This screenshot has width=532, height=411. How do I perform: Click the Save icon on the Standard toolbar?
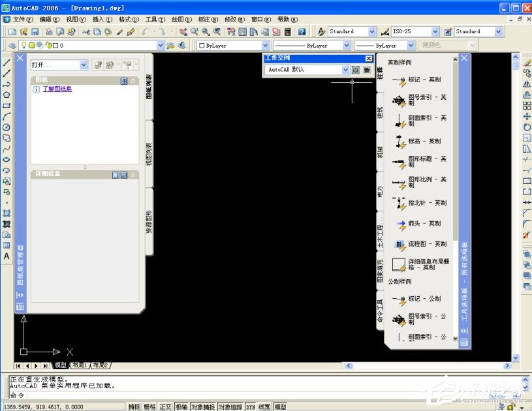click(x=34, y=31)
